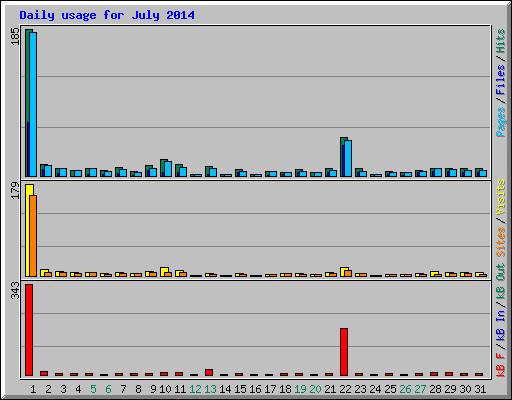Click day label '1' on the x-axis
Viewport: 512px width, 400px height.
[33, 389]
